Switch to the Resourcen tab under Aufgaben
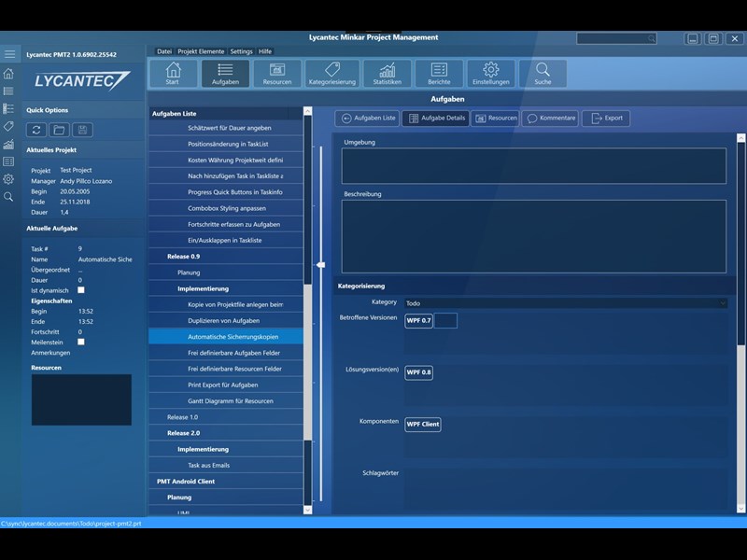Image resolution: width=747 pixels, height=560 pixels. (495, 119)
